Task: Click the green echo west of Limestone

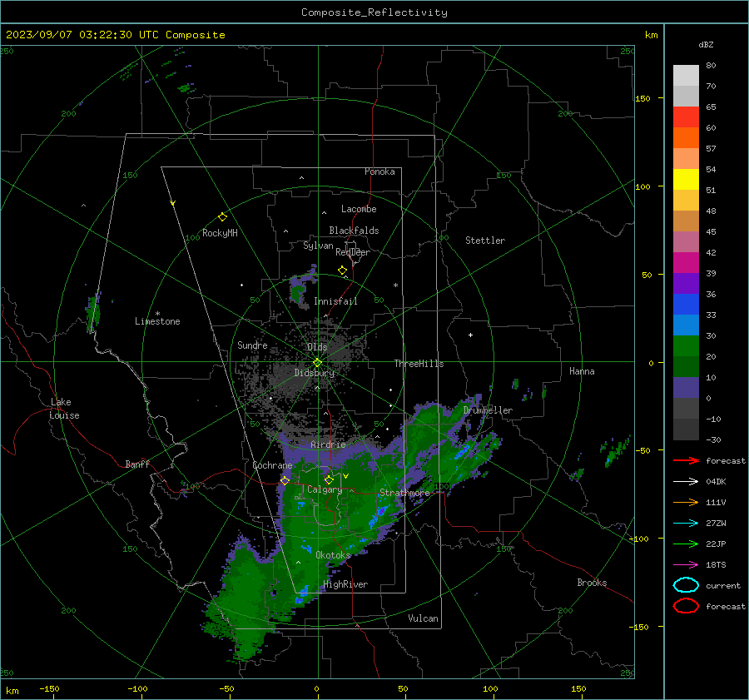Action: pos(93,313)
